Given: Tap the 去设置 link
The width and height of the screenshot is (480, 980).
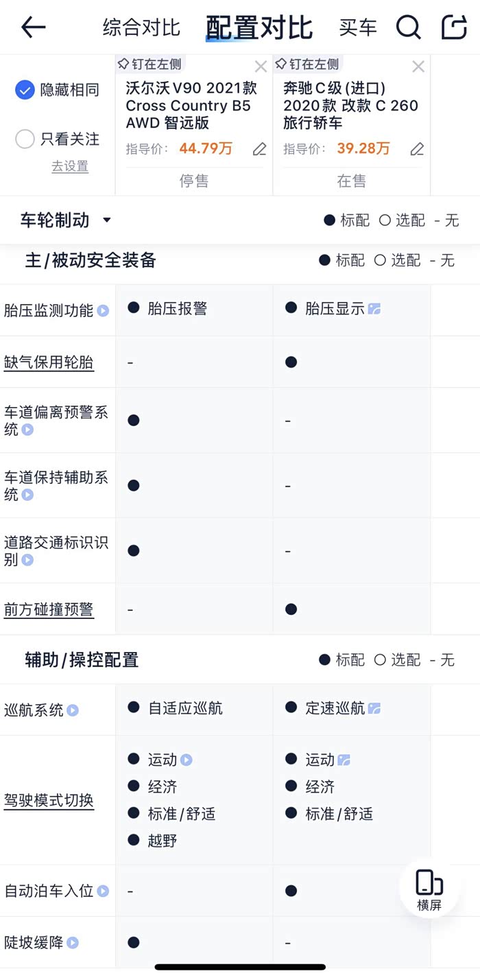Looking at the screenshot, I should click(x=70, y=167).
